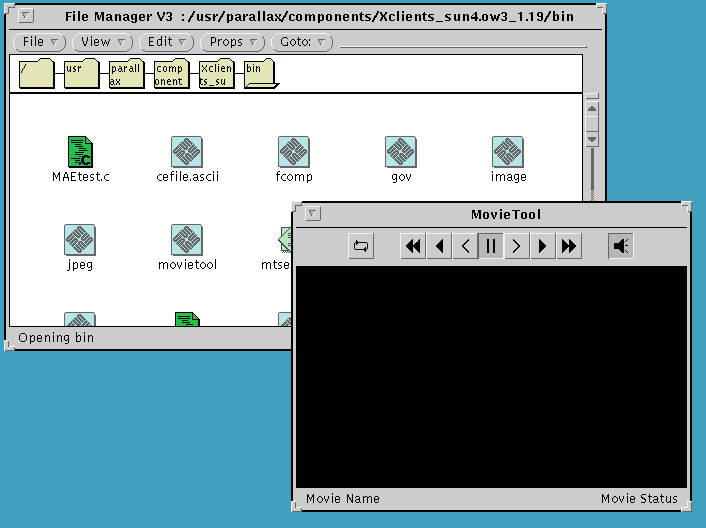
Task: Open the File menu dropdown
Action: click(x=40, y=42)
